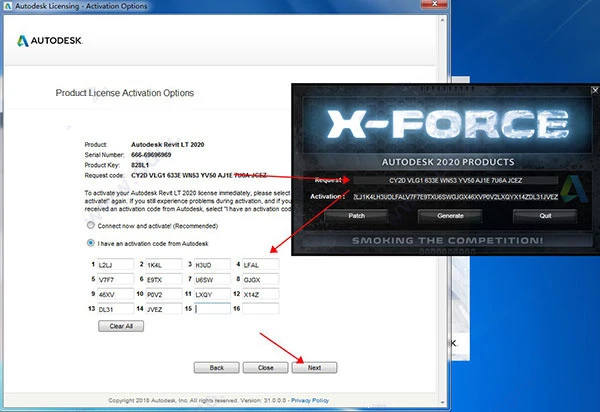Click activation code field 14 containing JVEZ
Viewport: 600px width, 412px height.
pyautogui.click(x=164, y=309)
